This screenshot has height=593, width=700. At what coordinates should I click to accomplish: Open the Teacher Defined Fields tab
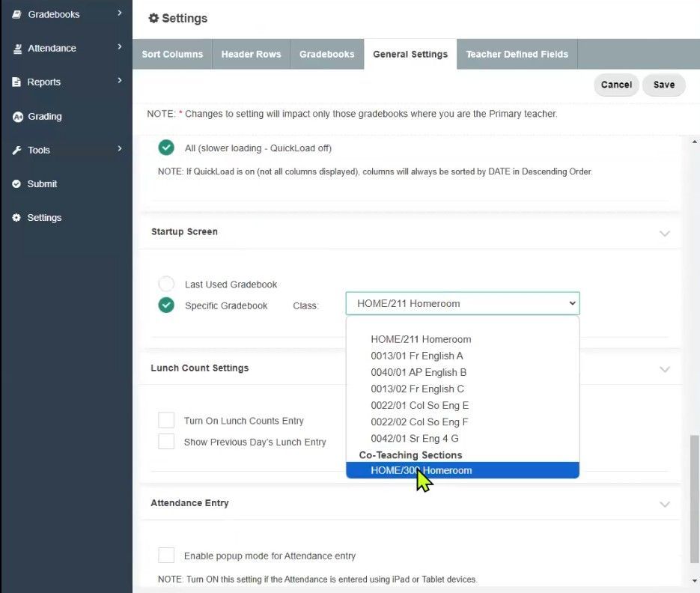pos(517,54)
